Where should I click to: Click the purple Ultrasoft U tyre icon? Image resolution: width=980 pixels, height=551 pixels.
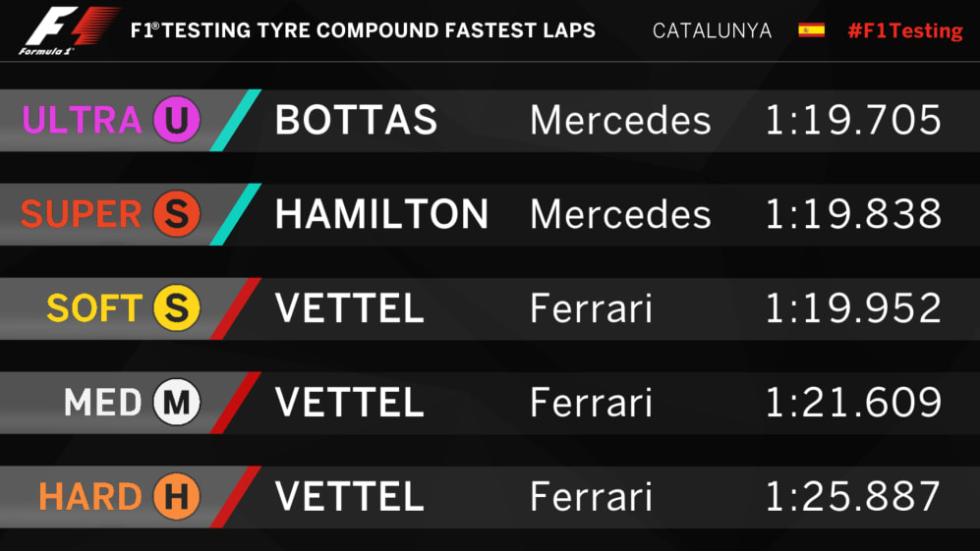click(177, 121)
